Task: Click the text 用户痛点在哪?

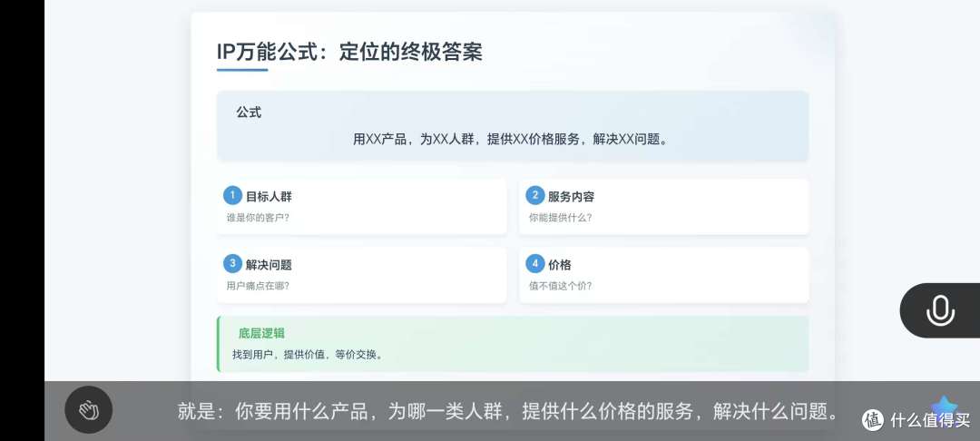Action: (x=258, y=286)
